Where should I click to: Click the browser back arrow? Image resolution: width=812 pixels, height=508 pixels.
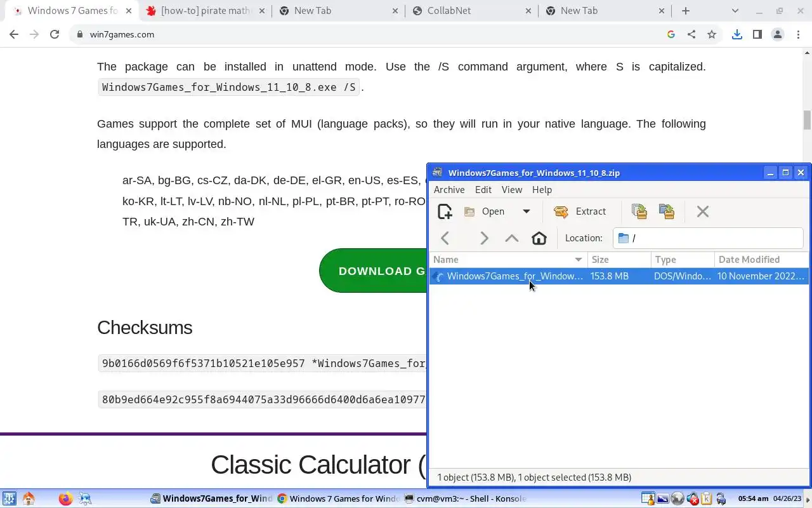point(14,34)
